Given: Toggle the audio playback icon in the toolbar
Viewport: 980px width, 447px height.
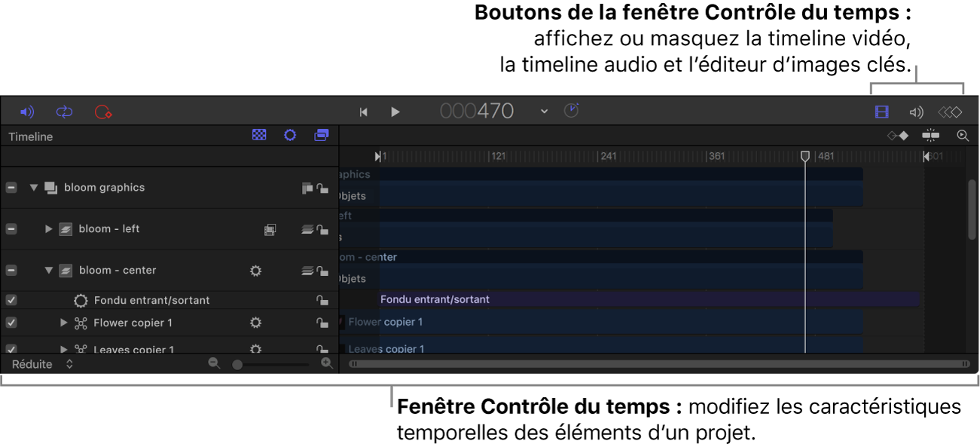Looking at the screenshot, I should click(27, 112).
